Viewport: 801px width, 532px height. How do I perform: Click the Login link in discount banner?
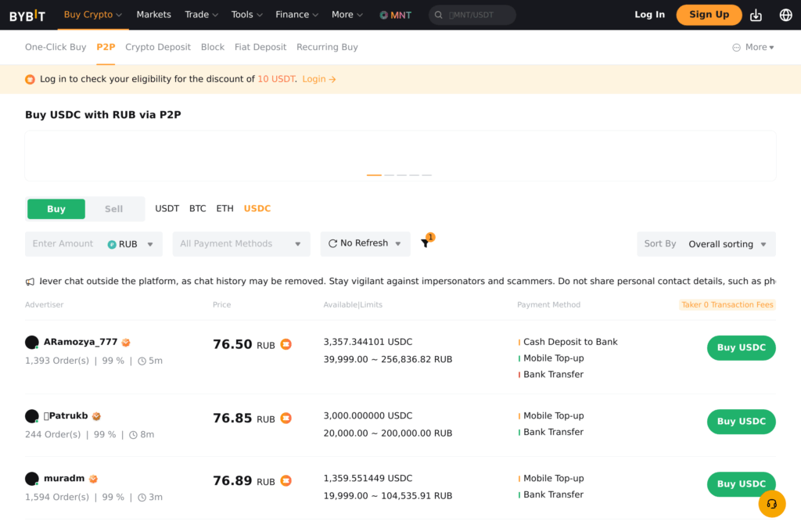pos(319,79)
